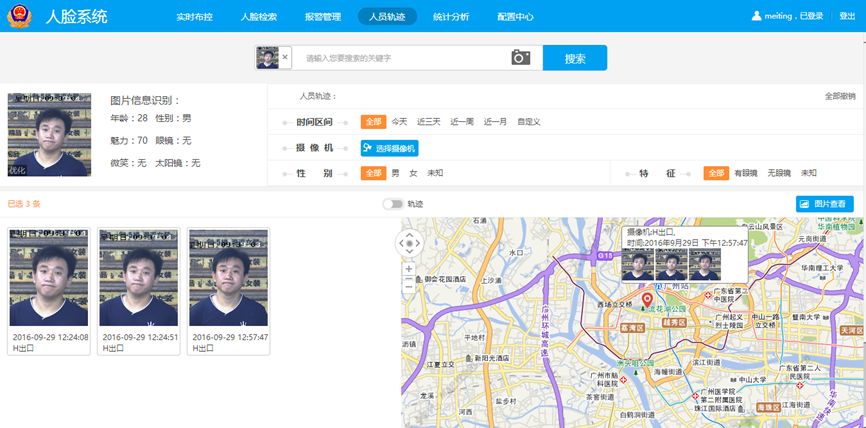This screenshot has width=866, height=428.
Task: Click the police badge logo
Action: [x=17, y=17]
